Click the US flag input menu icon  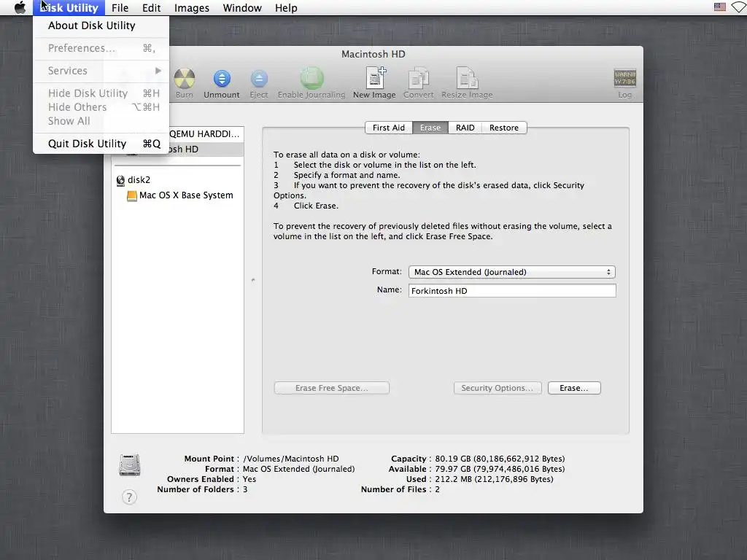[x=720, y=7]
